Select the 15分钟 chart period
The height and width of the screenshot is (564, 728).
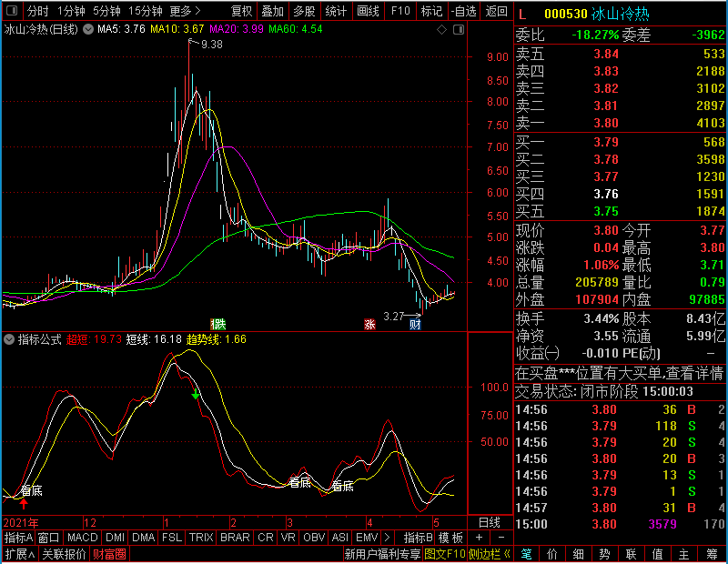pyautogui.click(x=146, y=11)
